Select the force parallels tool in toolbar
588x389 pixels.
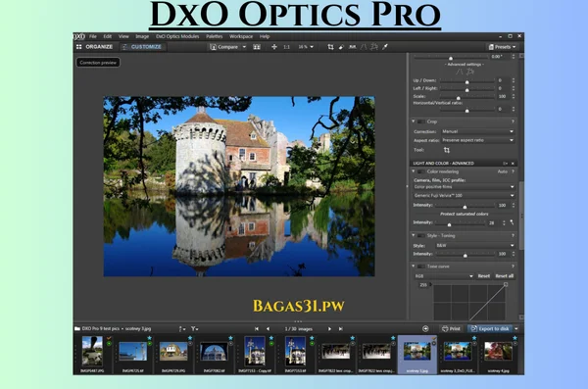(363, 47)
